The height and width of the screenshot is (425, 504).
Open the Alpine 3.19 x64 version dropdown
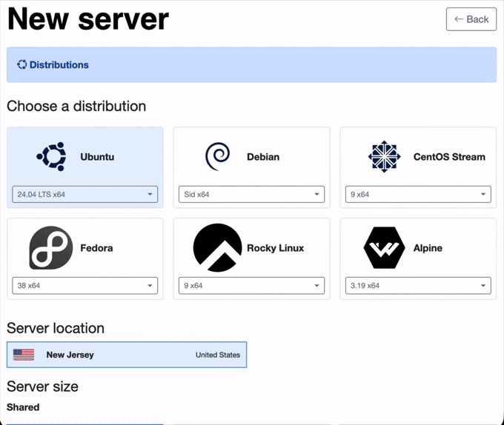tap(418, 286)
